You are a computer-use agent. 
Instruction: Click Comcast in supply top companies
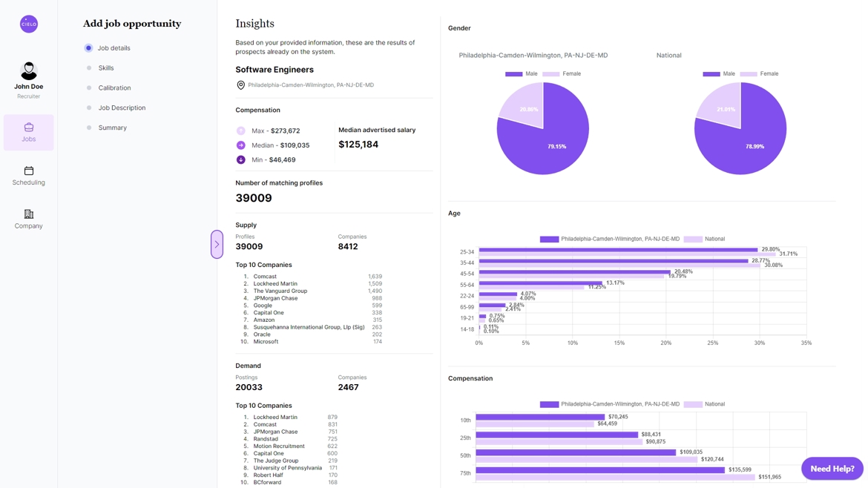coord(265,277)
